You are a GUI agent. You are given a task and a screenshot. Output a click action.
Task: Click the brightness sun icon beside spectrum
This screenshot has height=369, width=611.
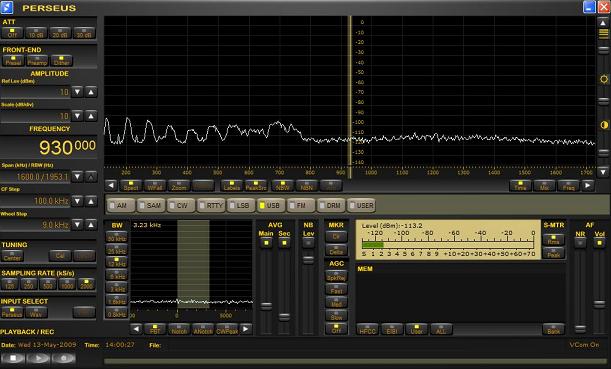(x=604, y=79)
